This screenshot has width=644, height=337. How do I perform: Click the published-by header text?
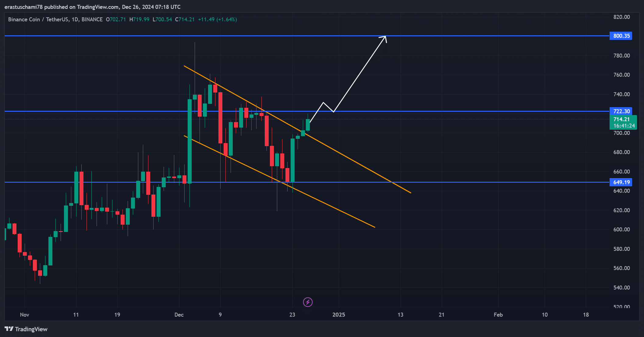(x=93, y=7)
